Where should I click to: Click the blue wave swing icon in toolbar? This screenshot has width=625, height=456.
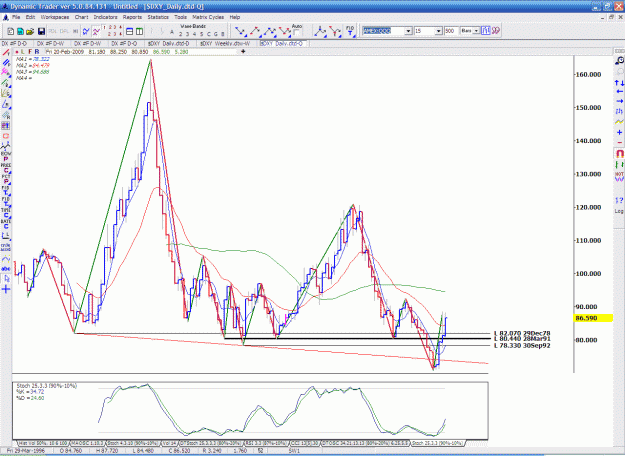tap(86, 31)
